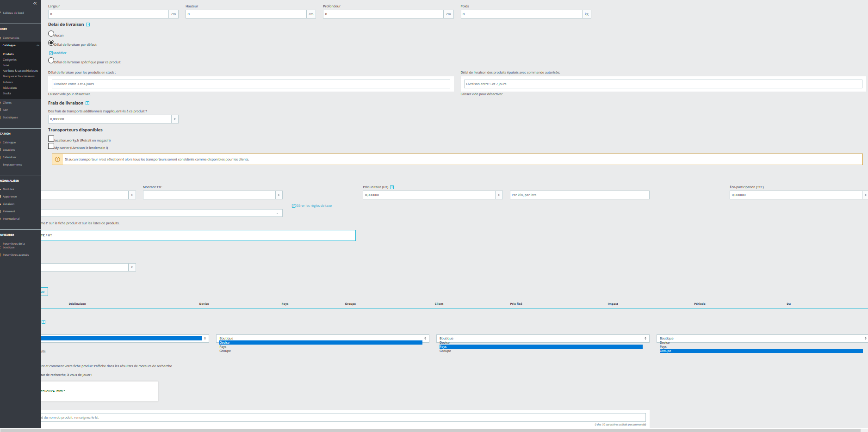Image resolution: width=868 pixels, height=432 pixels.
Task: Click the Période column header
Action: (x=700, y=304)
